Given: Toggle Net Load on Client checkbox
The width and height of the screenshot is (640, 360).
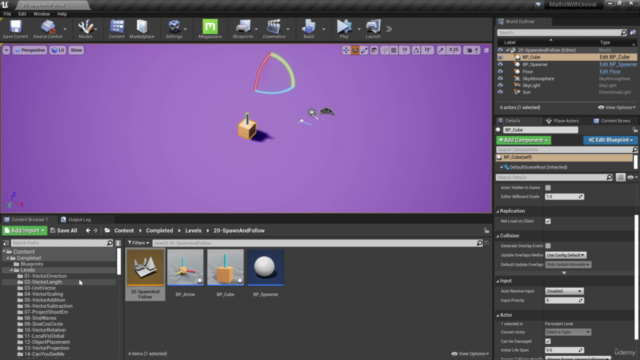Looking at the screenshot, I should point(548,221).
